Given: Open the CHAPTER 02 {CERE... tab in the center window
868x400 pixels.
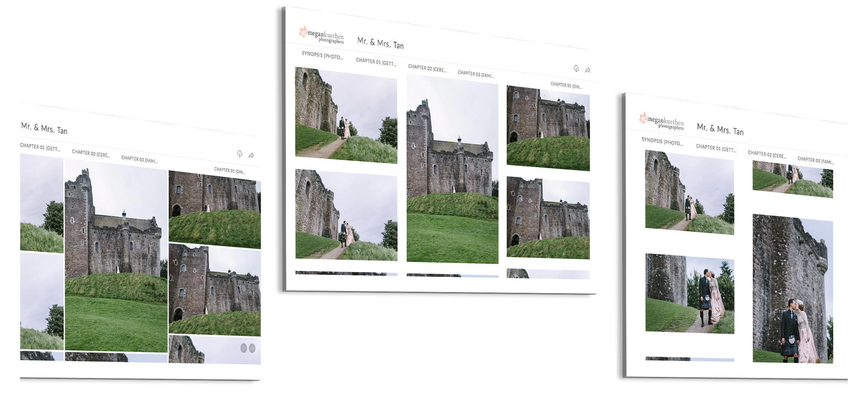Looking at the screenshot, I should point(427,68).
